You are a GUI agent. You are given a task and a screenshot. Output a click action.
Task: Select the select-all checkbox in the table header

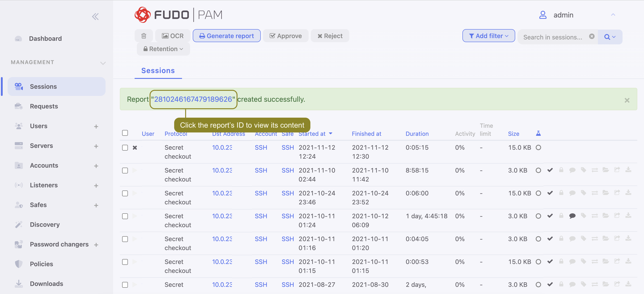tap(125, 133)
